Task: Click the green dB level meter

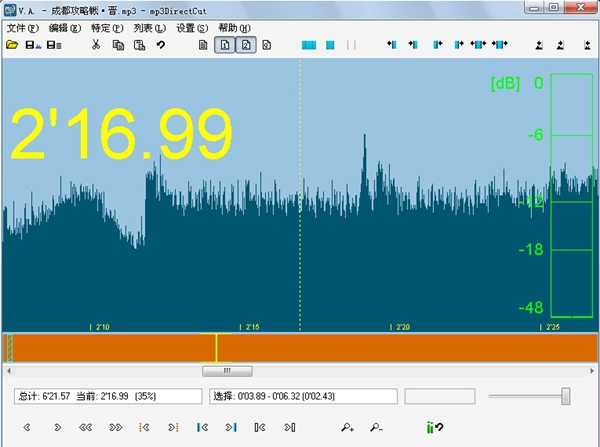Action: pos(572,196)
